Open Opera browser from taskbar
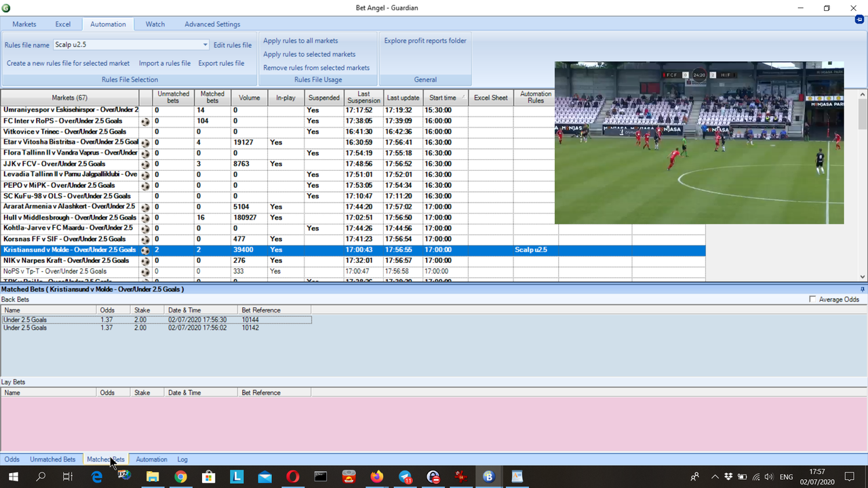The height and width of the screenshot is (488, 868). coord(293,476)
